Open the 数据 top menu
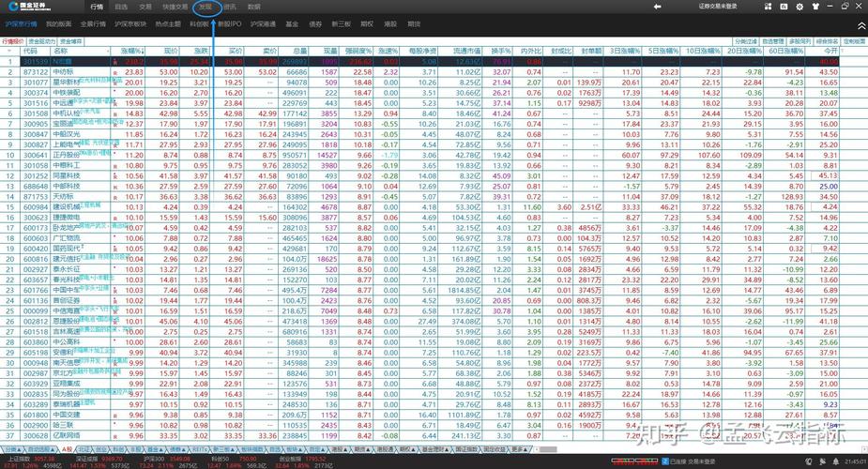This screenshot has height=469, width=868. coord(254,7)
